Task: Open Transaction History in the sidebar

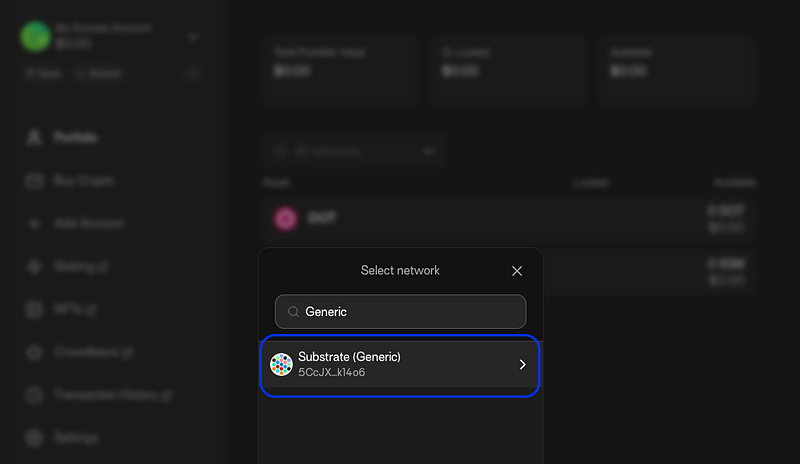Action: [x=113, y=395]
